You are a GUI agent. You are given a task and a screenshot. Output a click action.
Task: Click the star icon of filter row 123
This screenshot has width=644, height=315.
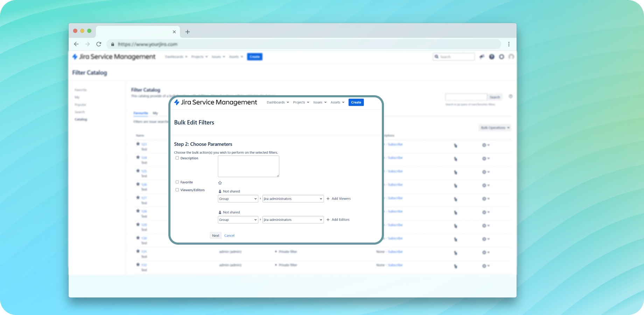[x=138, y=144]
